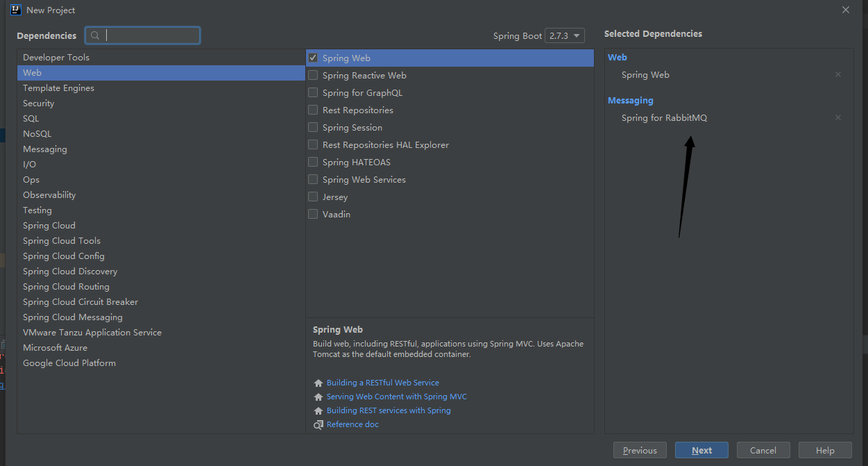Tick the Vaadin checkbox
The height and width of the screenshot is (466, 868).
click(313, 214)
